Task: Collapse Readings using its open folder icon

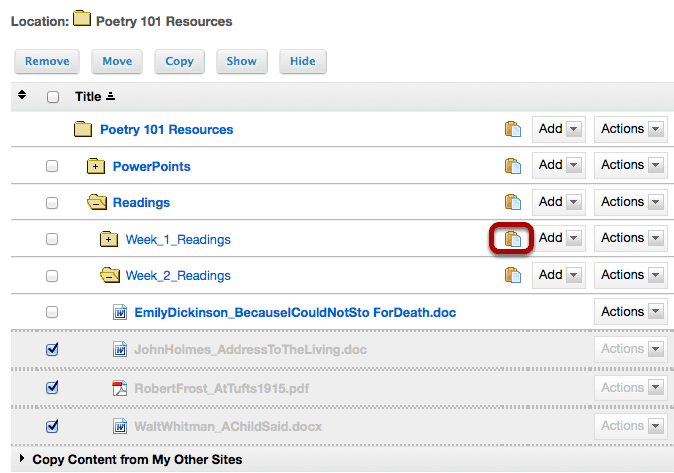Action: click(x=97, y=202)
